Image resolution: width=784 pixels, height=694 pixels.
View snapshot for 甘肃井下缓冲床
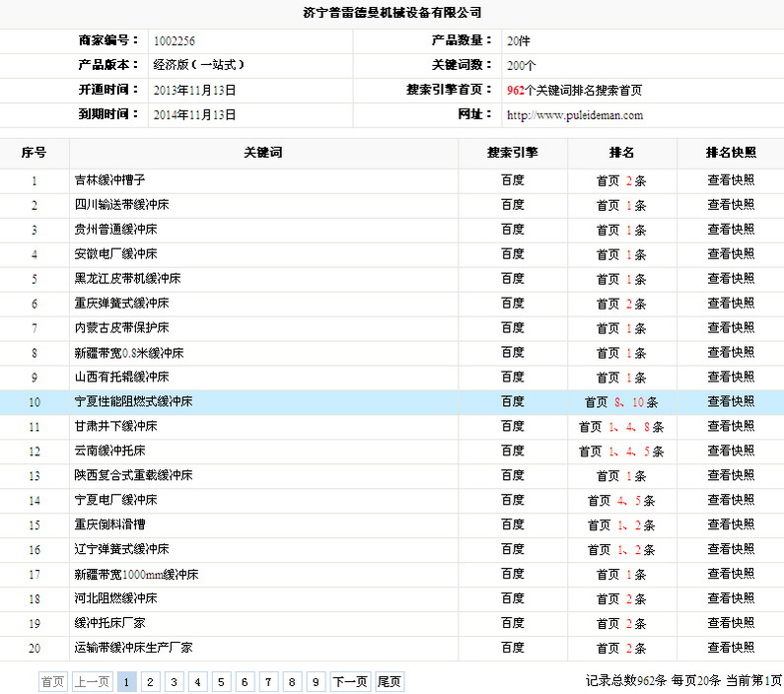[731, 426]
